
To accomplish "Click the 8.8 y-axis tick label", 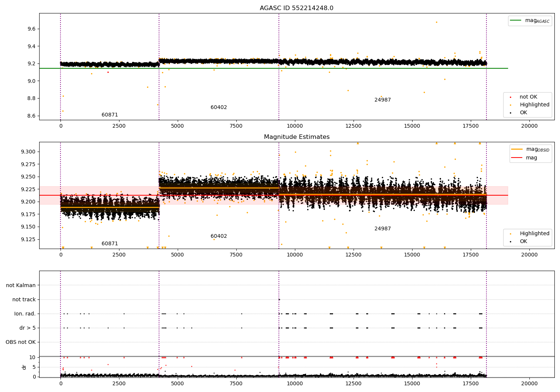I will [32, 99].
